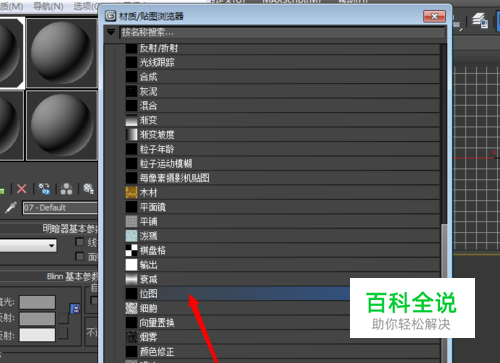The image size is (500, 363).
Task: Click map button beside diffuse swatch
Action: 63,318
